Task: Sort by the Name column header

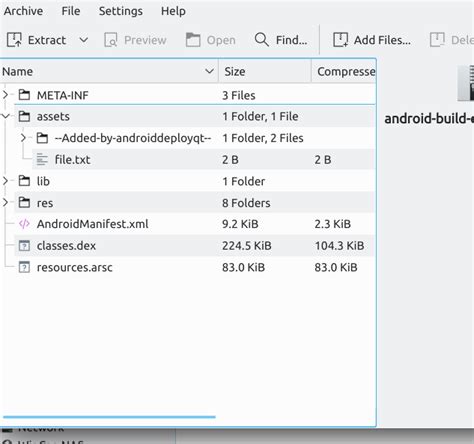Action: tap(109, 71)
